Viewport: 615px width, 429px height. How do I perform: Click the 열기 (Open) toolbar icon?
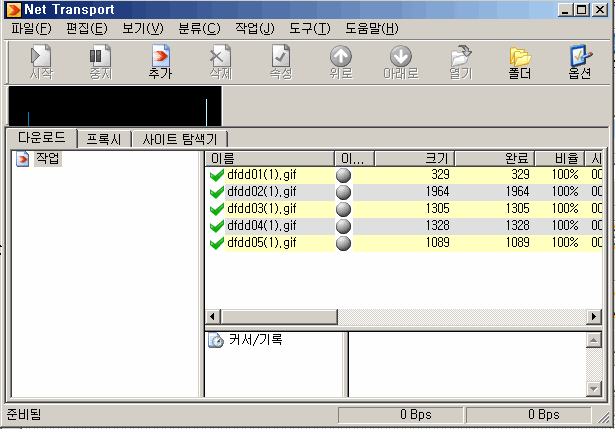pos(461,56)
